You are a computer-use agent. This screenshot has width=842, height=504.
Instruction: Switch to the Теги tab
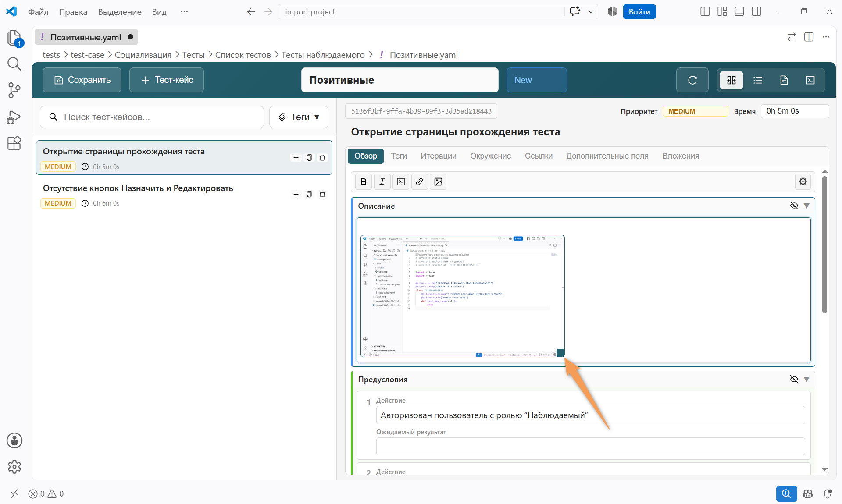399,156
